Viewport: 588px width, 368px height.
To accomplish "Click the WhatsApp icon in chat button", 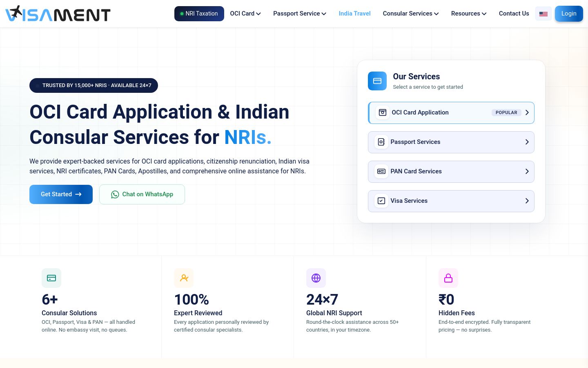I will [115, 195].
